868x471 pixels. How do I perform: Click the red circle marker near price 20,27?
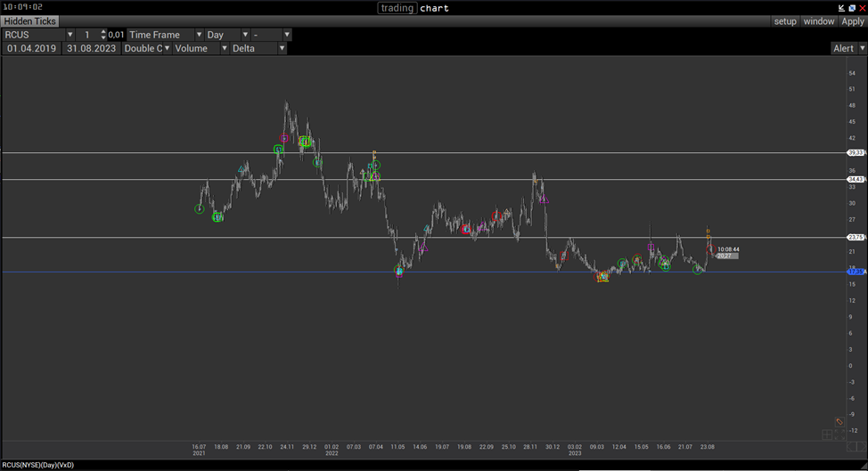click(x=711, y=250)
